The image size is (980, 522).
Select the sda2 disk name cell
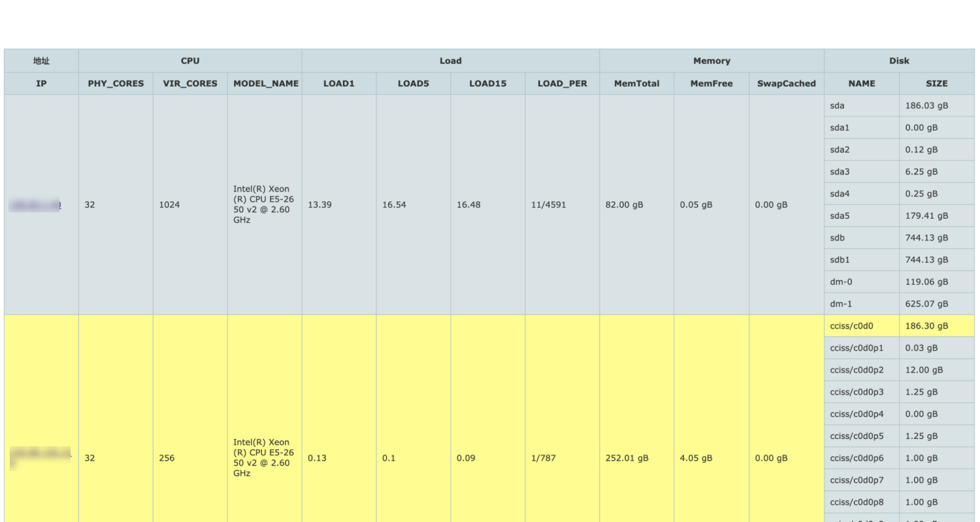tap(862, 150)
